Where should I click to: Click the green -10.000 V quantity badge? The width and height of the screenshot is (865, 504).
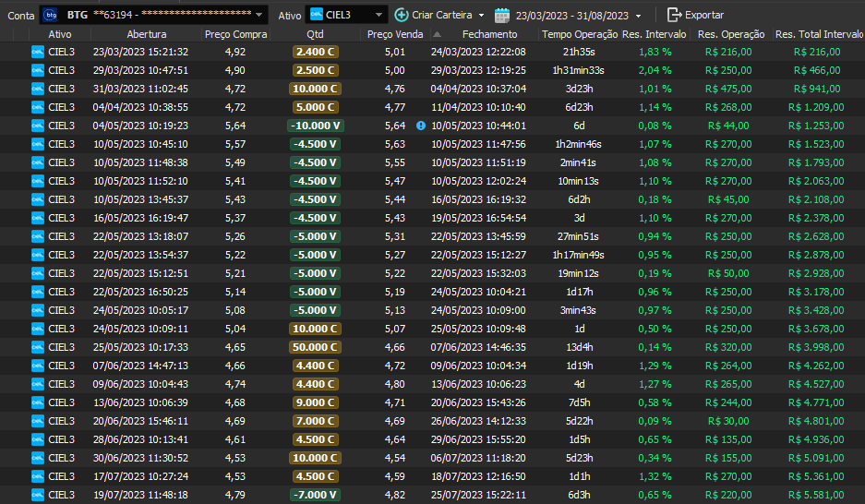pos(315,126)
